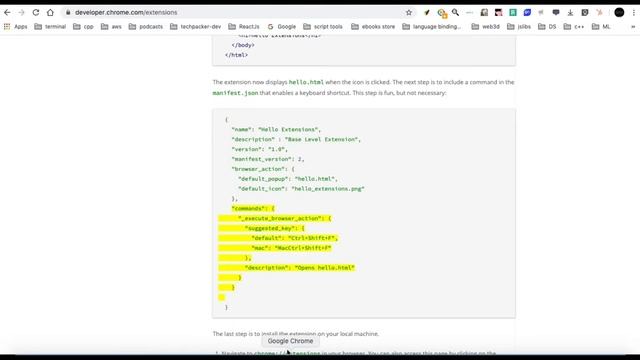The image size is (640, 360).
Task: Click the "description" : "Base Level Extension" line
Action: pyautogui.click(x=296, y=139)
